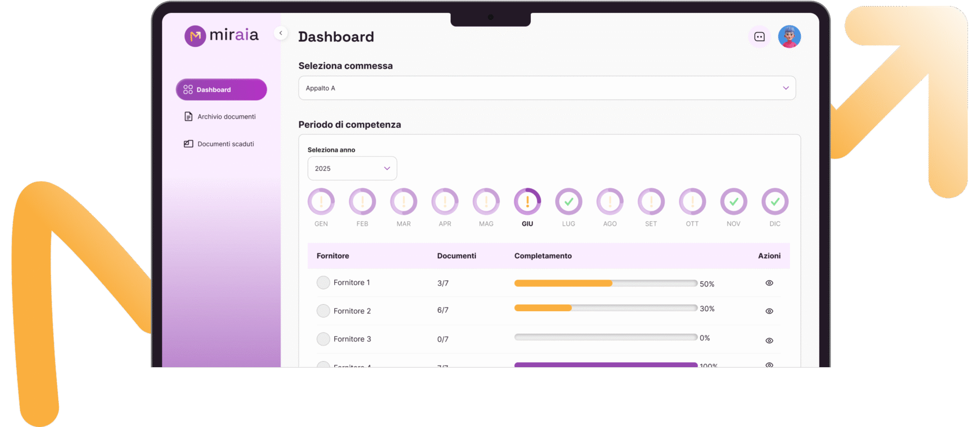Open the user profile avatar

789,37
